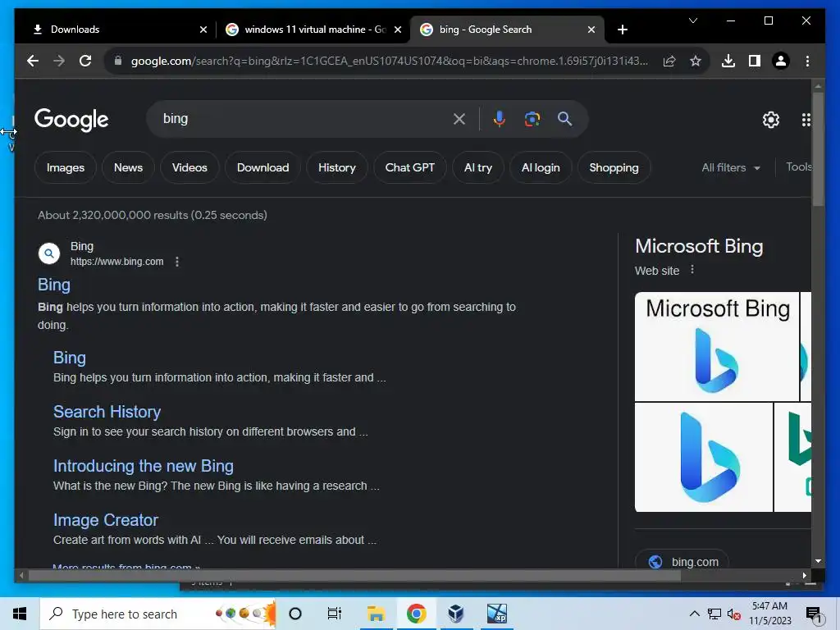Viewport: 840px width, 630px height.
Task: Open File Explorer from the taskbar
Action: point(376,614)
